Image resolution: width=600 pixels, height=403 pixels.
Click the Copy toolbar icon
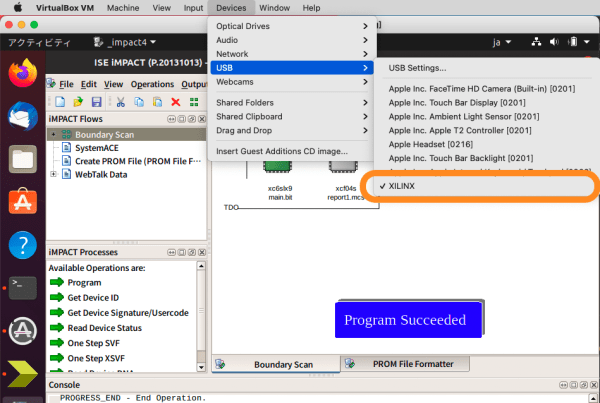[x=139, y=102]
